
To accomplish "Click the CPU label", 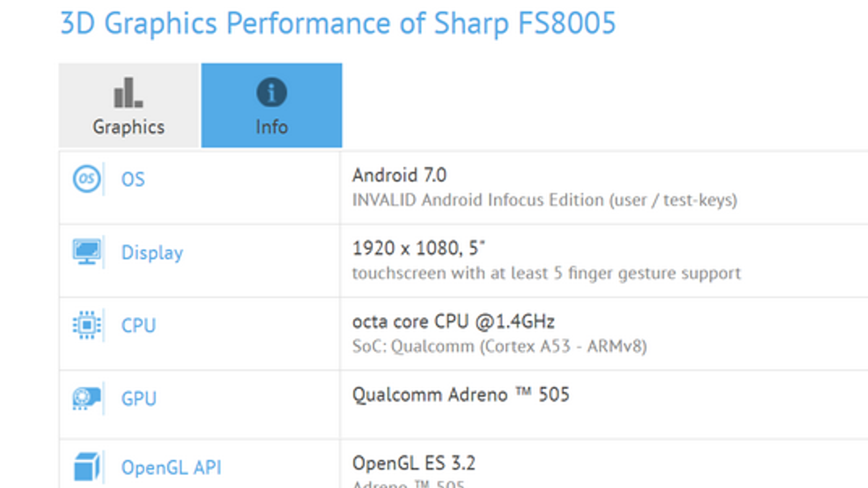I will pyautogui.click(x=138, y=325).
